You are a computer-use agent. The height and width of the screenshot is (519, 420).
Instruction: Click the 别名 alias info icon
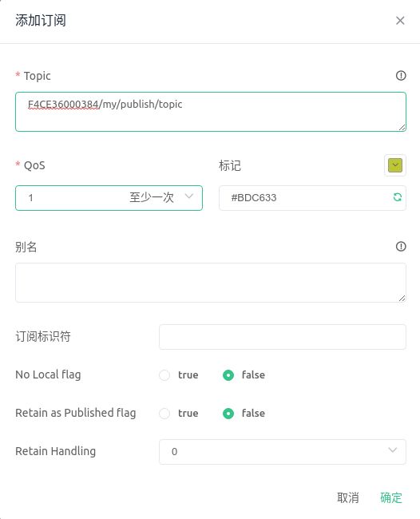click(401, 247)
